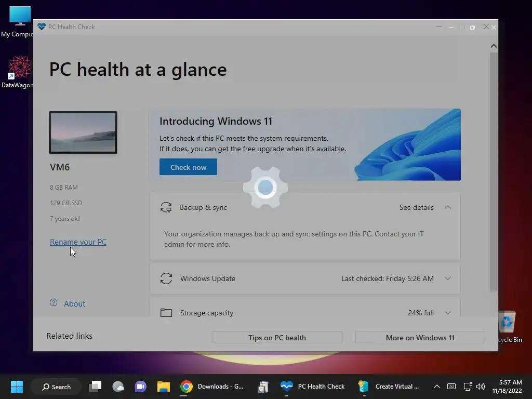Screen dimensions: 532x399
Task: Click the vertical scrollbar thumb
Action: (x=494, y=171)
